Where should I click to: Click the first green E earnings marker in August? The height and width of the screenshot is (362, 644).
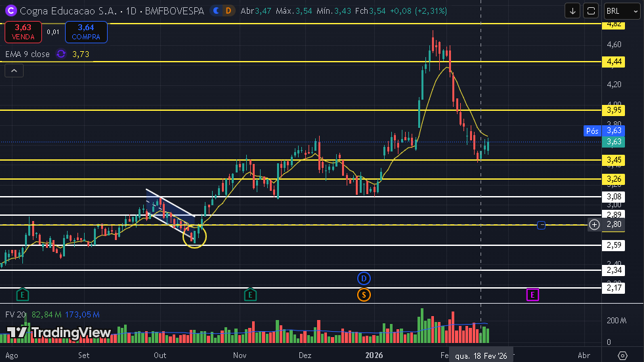click(x=22, y=294)
